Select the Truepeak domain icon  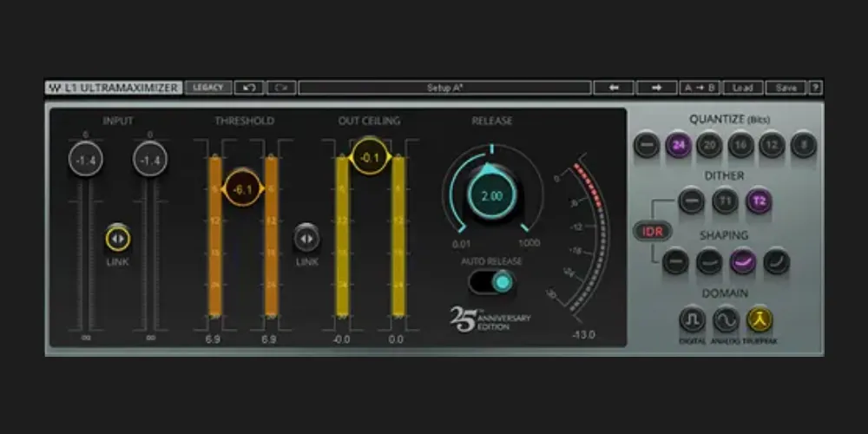point(759,320)
